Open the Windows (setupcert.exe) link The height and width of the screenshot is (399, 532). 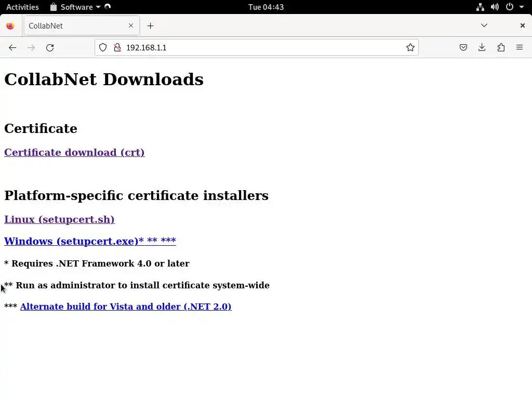(90, 241)
